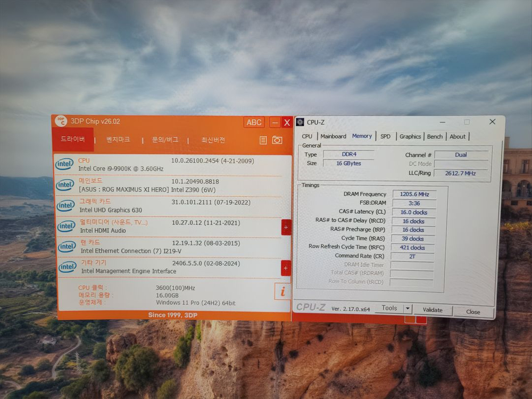The width and height of the screenshot is (532, 399).
Task: Click the Dual Channel # field
Action: 461,155
